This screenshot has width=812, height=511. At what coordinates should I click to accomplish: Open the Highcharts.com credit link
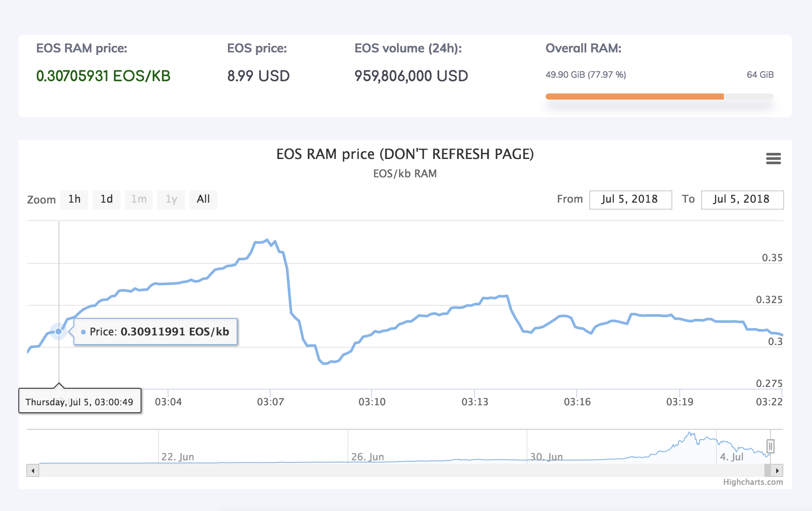point(753,482)
